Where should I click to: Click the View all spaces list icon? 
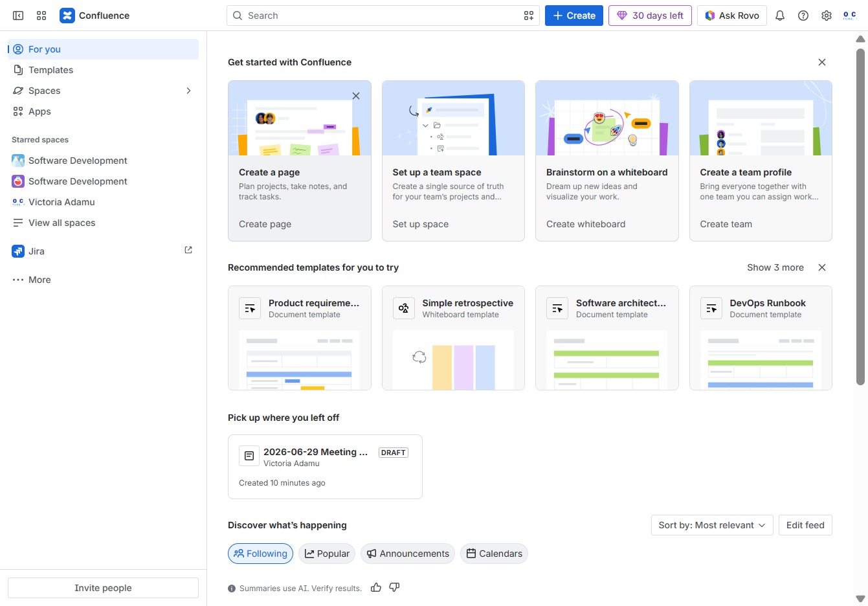[x=18, y=223]
